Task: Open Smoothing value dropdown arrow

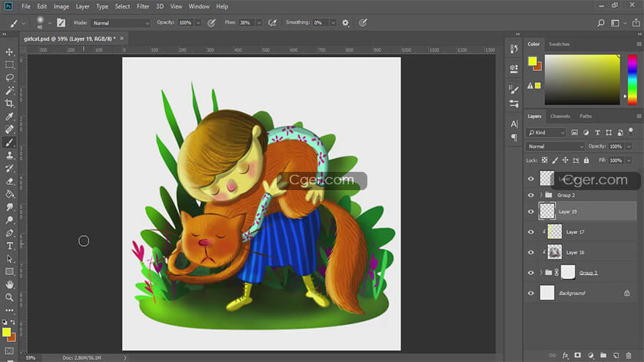Action: pos(333,23)
